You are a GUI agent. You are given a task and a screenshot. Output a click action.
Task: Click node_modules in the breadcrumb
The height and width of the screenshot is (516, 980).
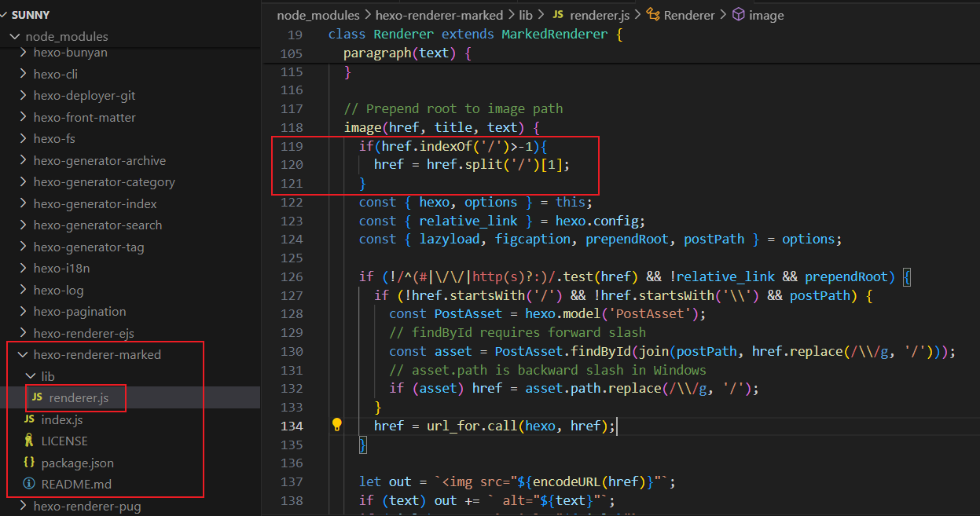[318, 15]
